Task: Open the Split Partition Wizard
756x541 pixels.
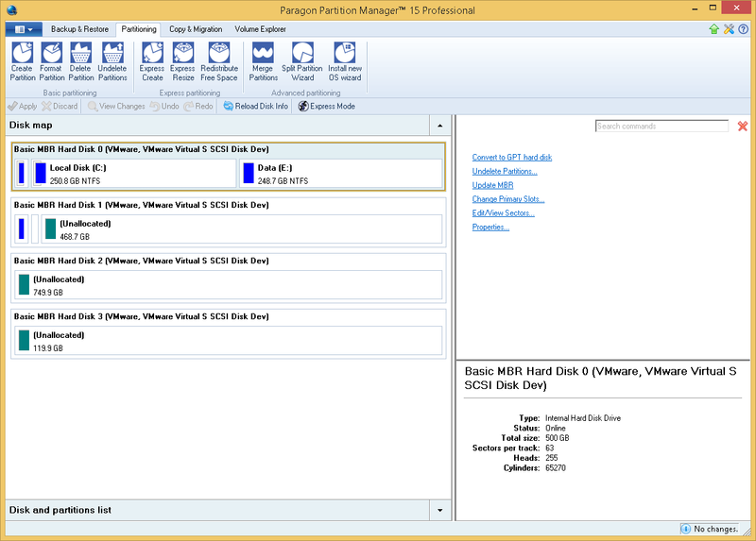Action: click(301, 61)
